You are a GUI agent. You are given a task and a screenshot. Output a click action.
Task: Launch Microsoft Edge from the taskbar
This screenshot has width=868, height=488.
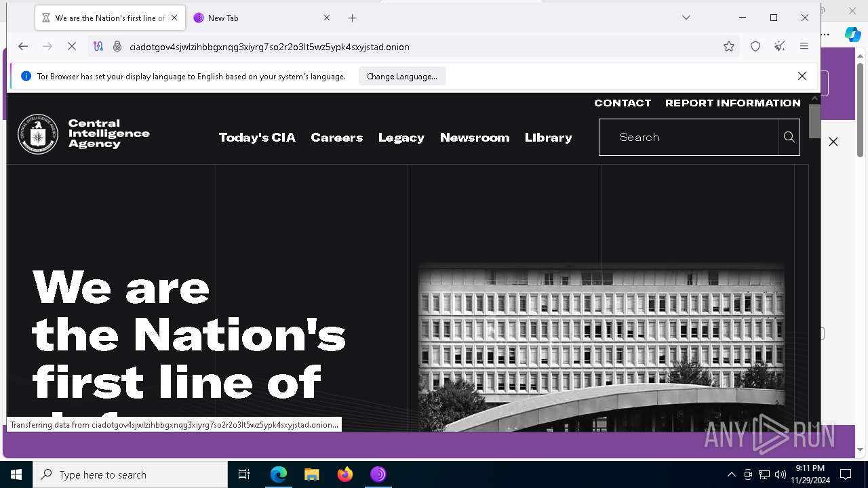tap(279, 474)
